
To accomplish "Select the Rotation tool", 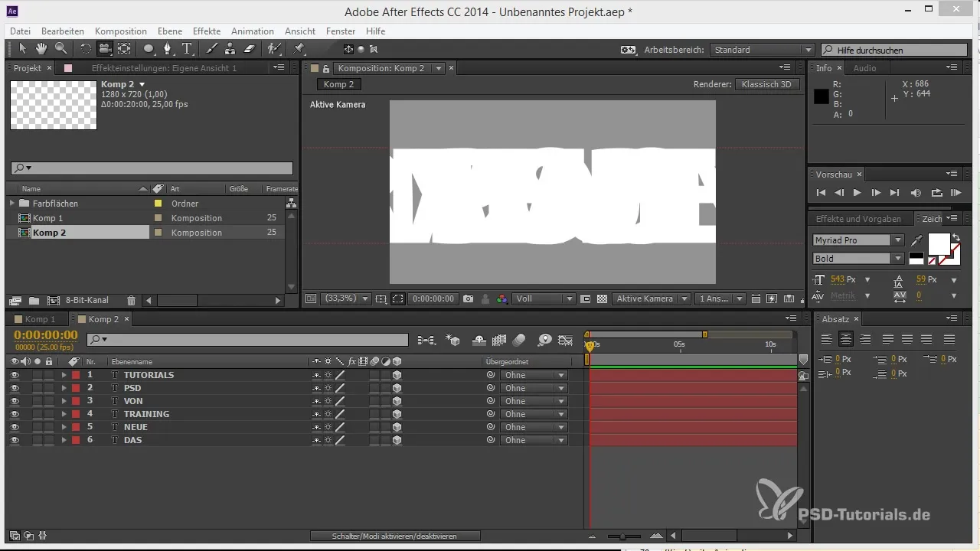I will coord(85,49).
